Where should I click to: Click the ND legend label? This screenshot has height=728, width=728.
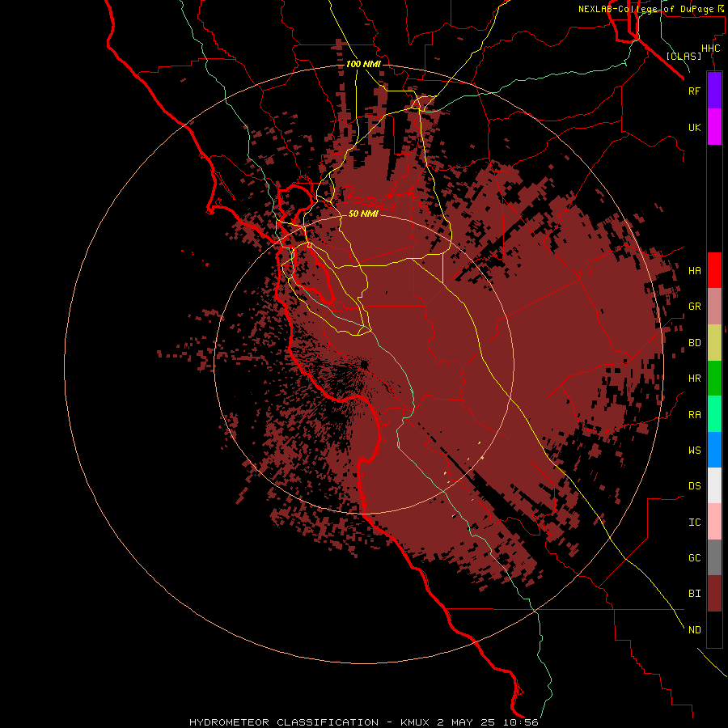coord(694,630)
